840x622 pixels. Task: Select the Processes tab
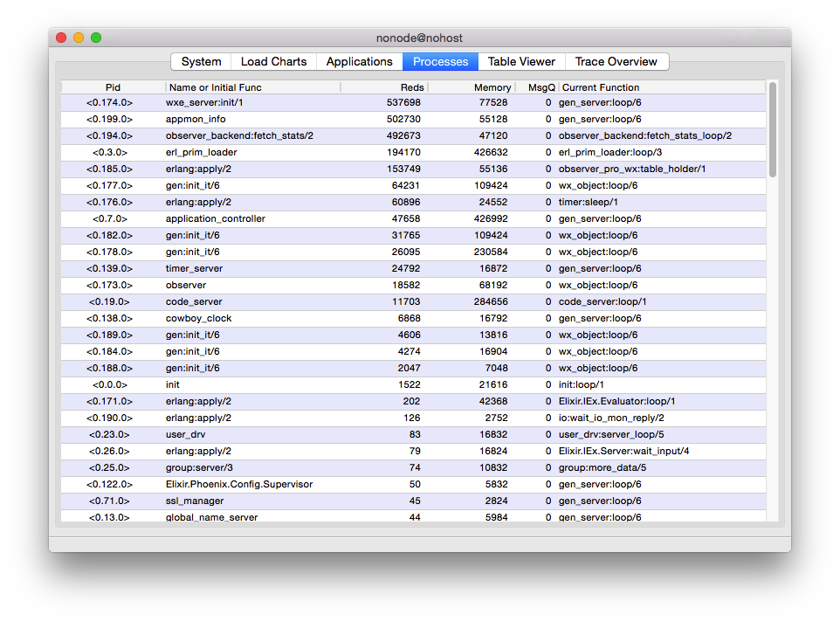(440, 62)
